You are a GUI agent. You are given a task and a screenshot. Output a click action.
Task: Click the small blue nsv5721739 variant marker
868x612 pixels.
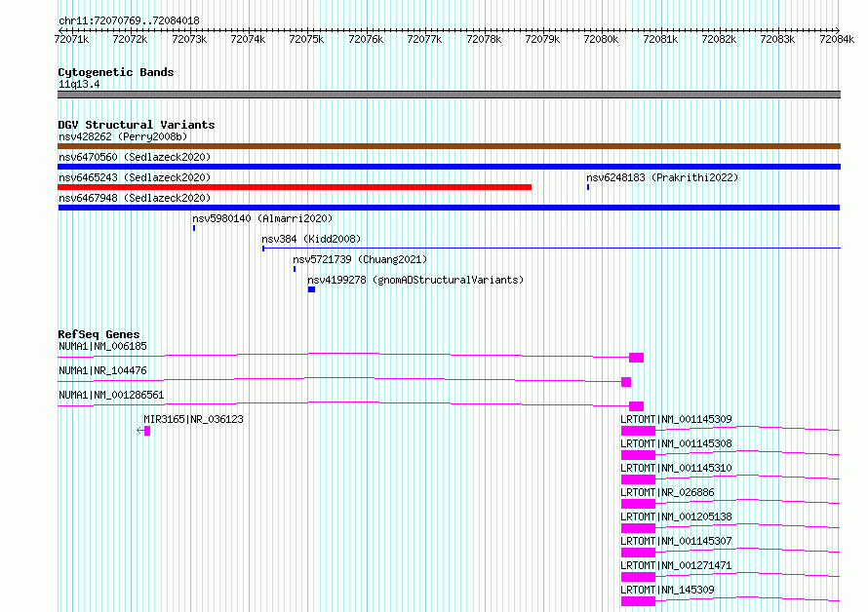pyautogui.click(x=295, y=269)
